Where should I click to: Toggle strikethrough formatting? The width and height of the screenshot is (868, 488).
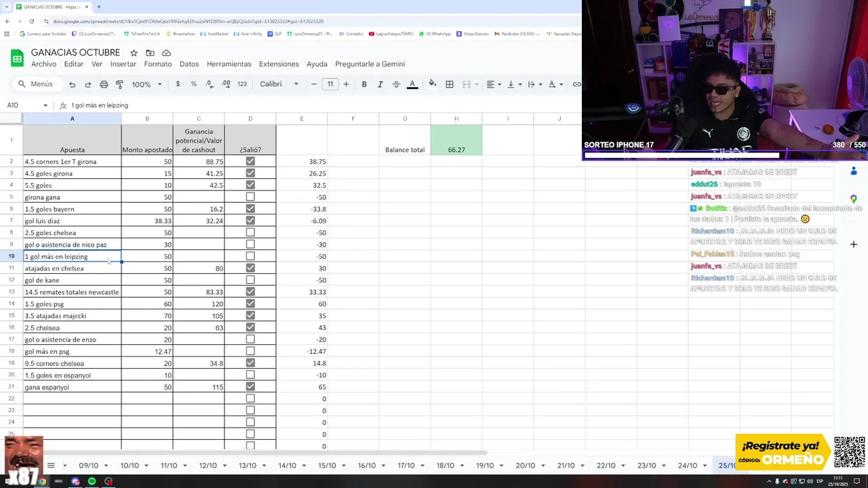pyautogui.click(x=396, y=84)
